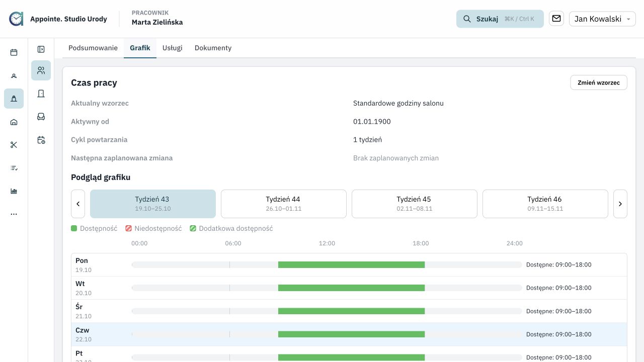The image size is (644, 362).
Task: Open the Usługi tab
Action: point(173,48)
